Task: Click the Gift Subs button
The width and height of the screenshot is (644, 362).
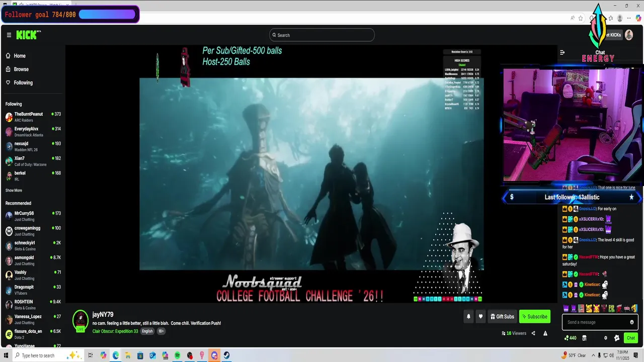Action: tap(502, 316)
